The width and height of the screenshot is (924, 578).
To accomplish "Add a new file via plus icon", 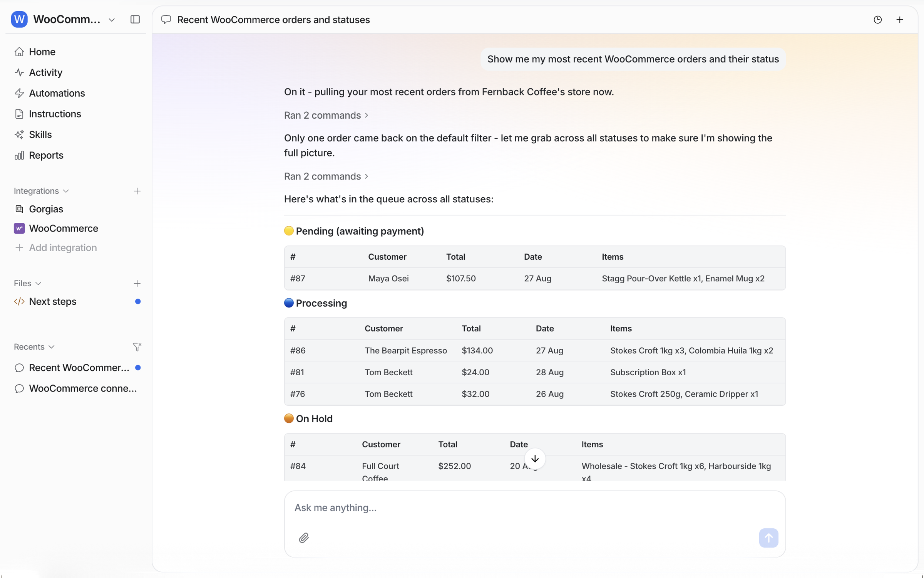I will (x=137, y=284).
